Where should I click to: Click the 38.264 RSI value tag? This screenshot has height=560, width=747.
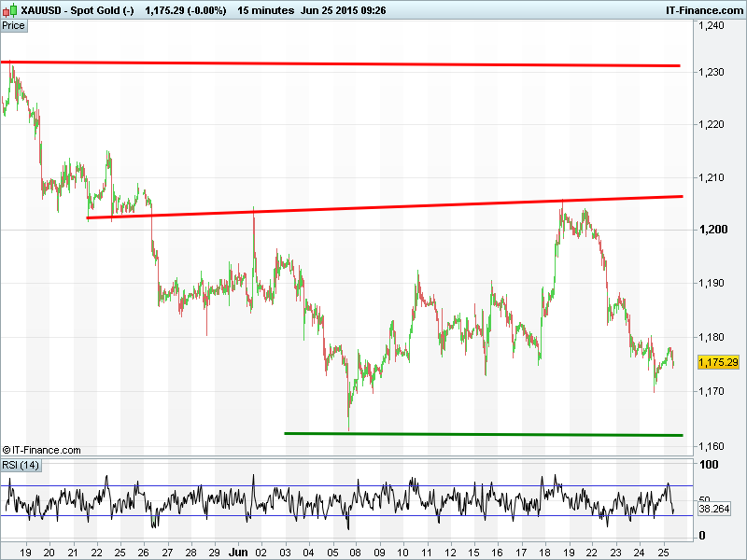[712, 510]
